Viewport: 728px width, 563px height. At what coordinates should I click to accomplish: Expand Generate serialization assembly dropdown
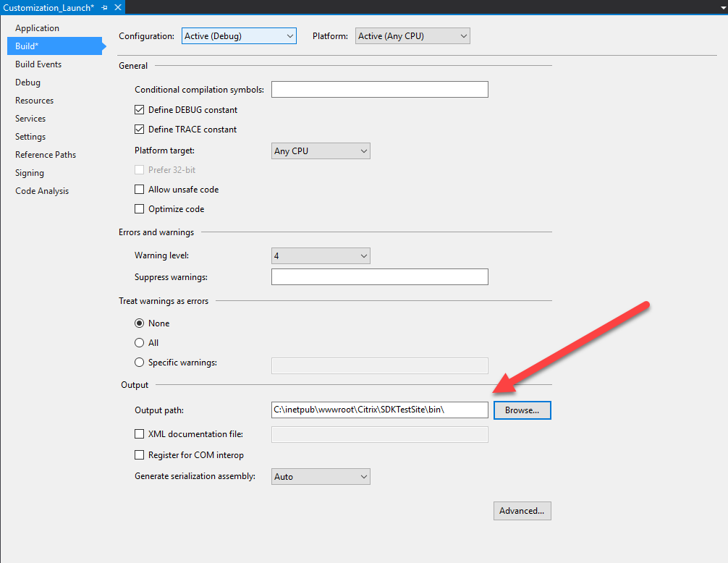pos(321,477)
